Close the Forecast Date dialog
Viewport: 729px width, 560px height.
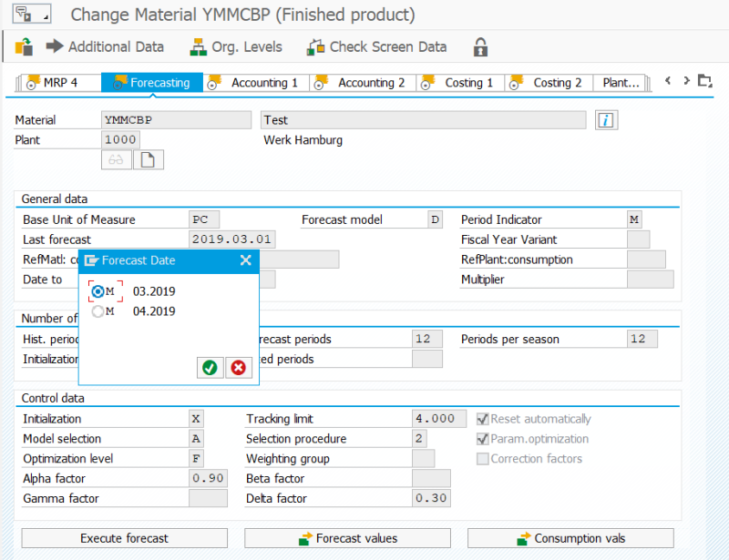click(246, 260)
